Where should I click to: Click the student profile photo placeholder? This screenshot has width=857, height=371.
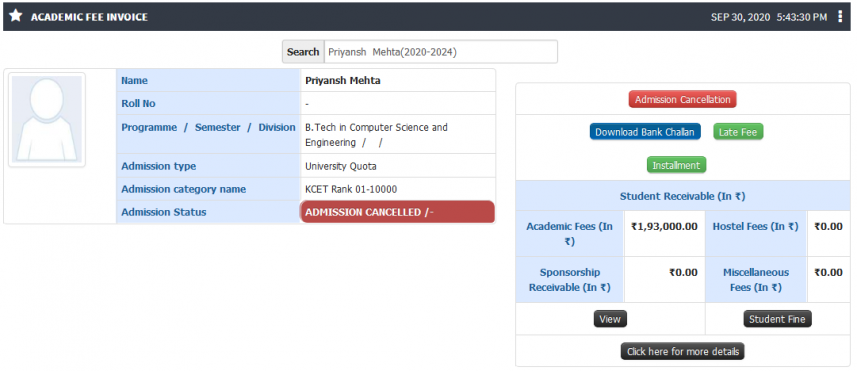[47, 119]
